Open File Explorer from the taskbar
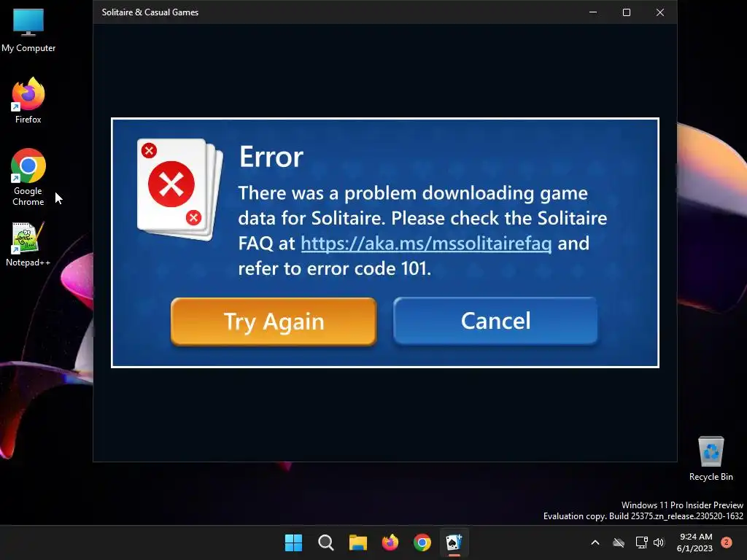This screenshot has width=747, height=560. tap(357, 542)
